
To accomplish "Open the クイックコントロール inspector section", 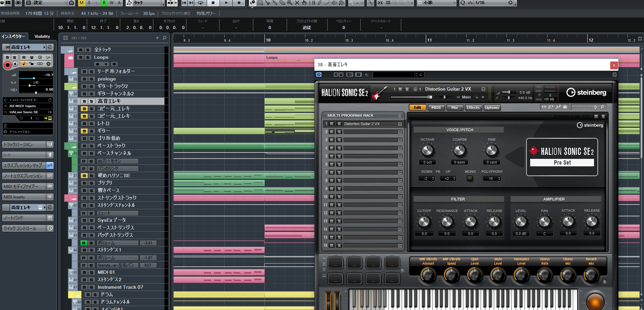I will (24, 228).
